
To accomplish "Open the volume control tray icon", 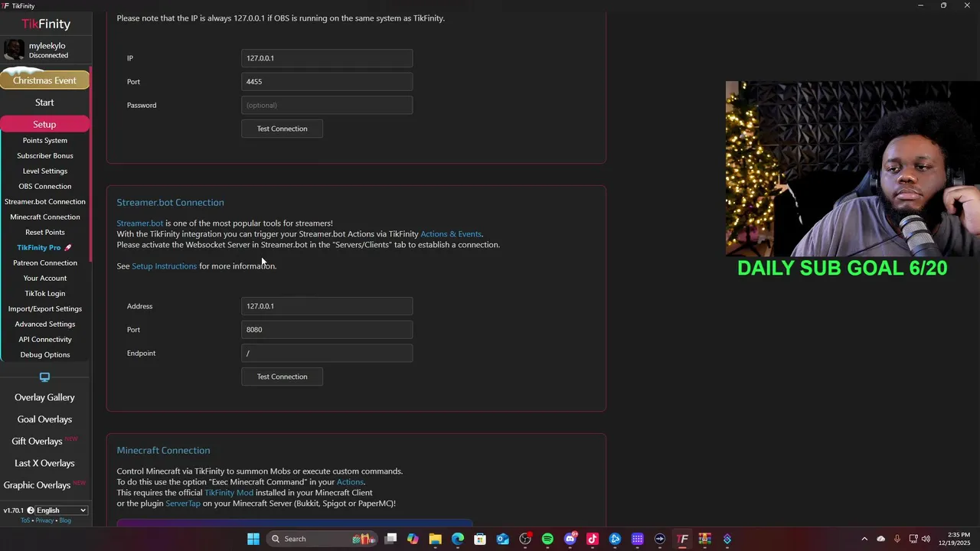I will point(926,539).
